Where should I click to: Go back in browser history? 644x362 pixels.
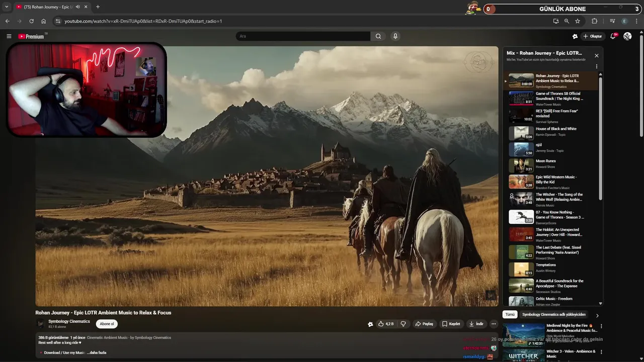point(8,21)
